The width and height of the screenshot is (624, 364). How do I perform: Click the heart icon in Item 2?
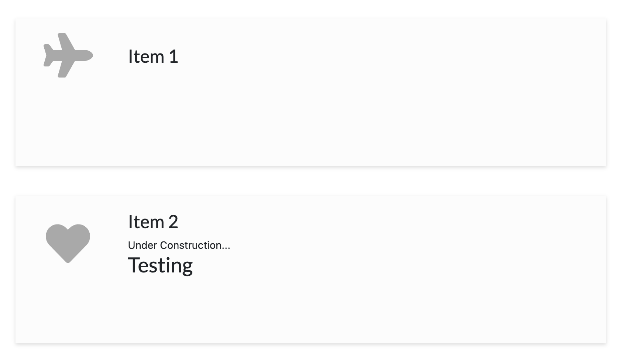(x=68, y=244)
